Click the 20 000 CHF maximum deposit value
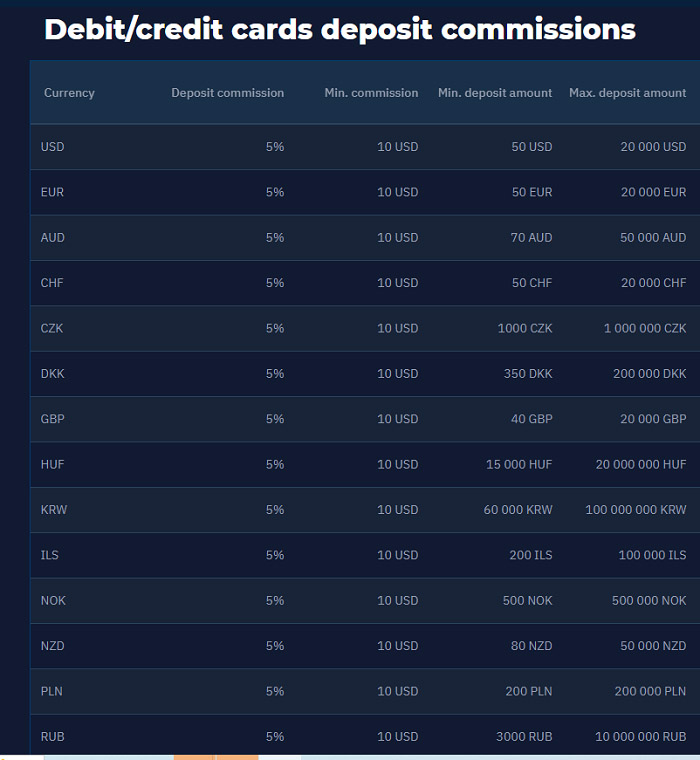Viewport: 700px width, 760px height. (x=653, y=283)
